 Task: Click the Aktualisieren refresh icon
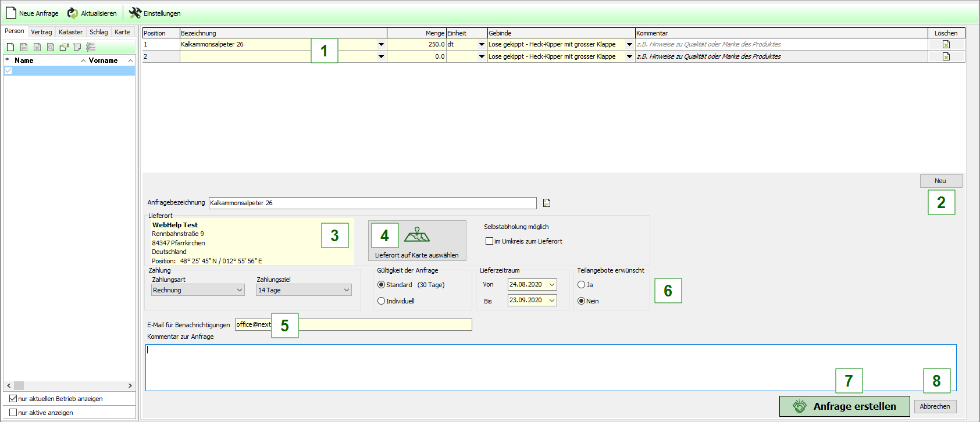(73, 13)
